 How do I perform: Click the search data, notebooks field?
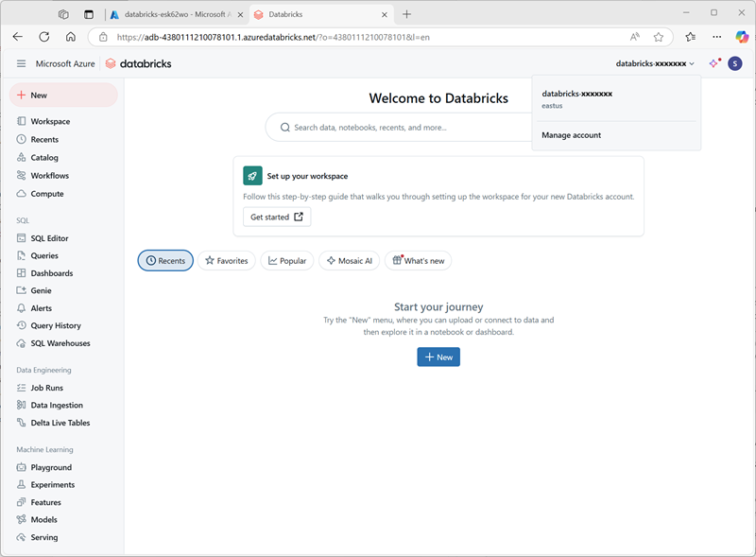(x=400, y=128)
